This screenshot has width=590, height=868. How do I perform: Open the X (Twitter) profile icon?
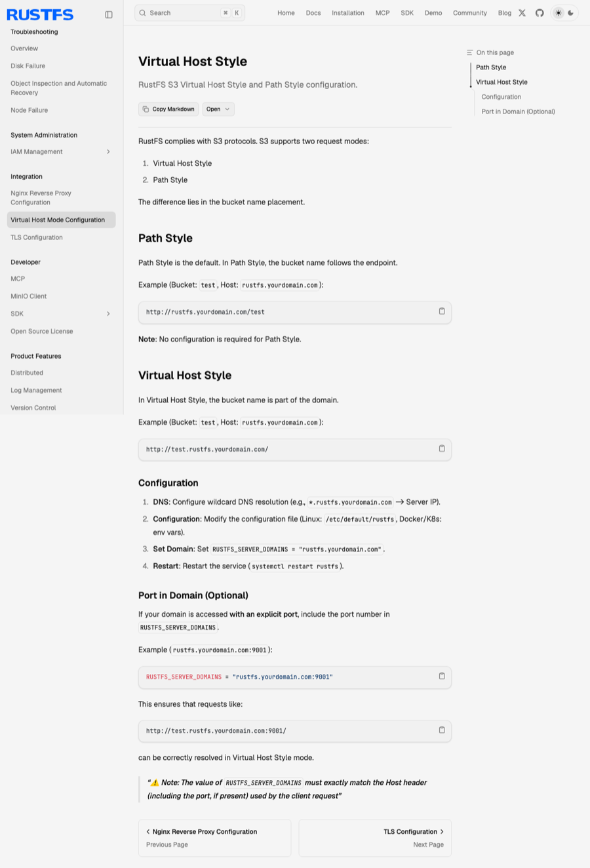click(x=522, y=13)
